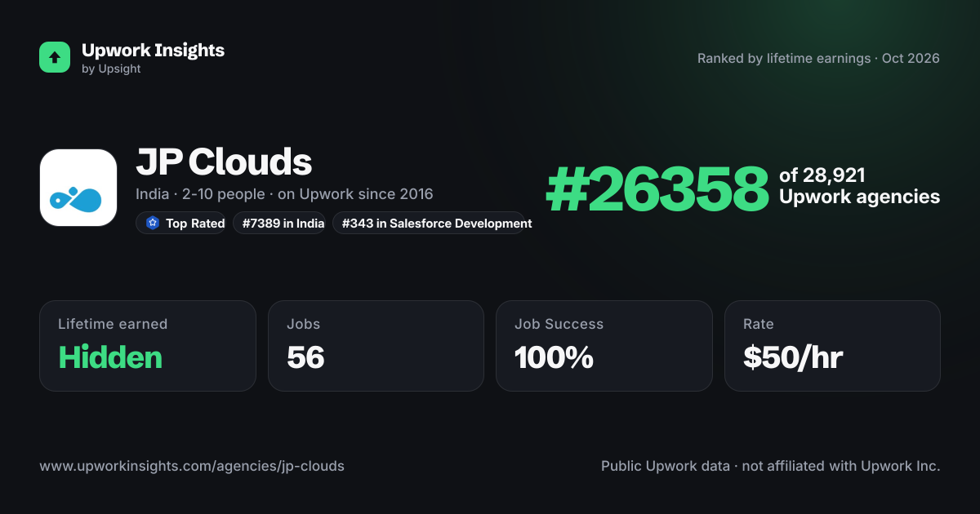The image size is (980, 514).
Task: Select the JP Clouds agency name
Action: point(224,162)
